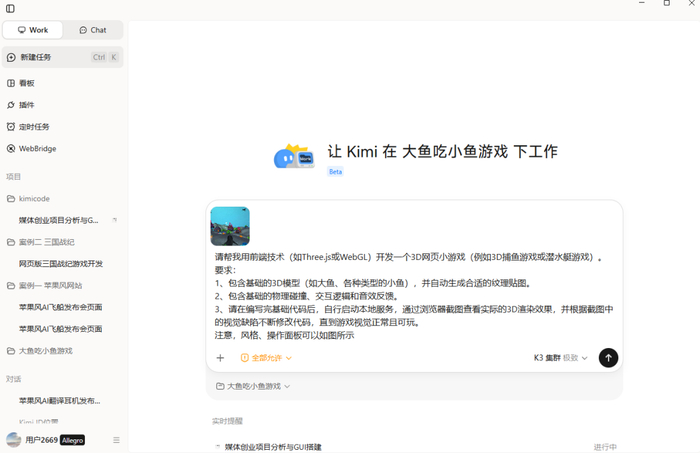The image size is (700, 453).
Task: Switch to the Work tab
Action: pyautogui.click(x=33, y=30)
